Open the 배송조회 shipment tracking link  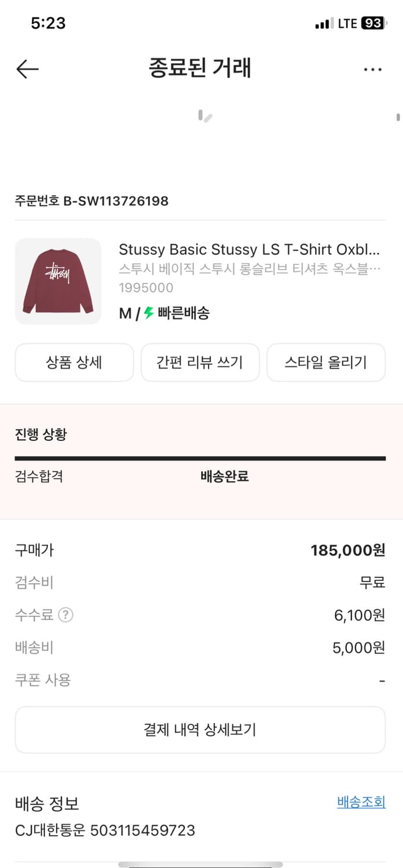(x=361, y=802)
